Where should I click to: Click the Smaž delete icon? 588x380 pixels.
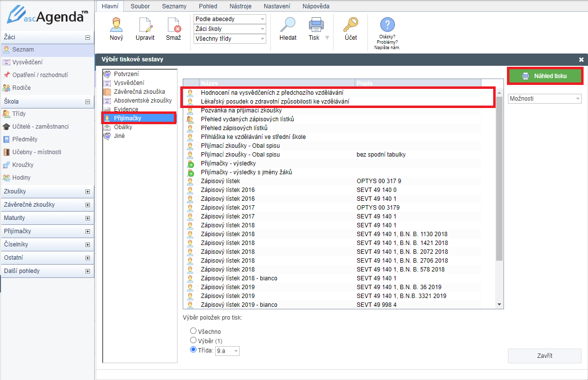tap(173, 26)
